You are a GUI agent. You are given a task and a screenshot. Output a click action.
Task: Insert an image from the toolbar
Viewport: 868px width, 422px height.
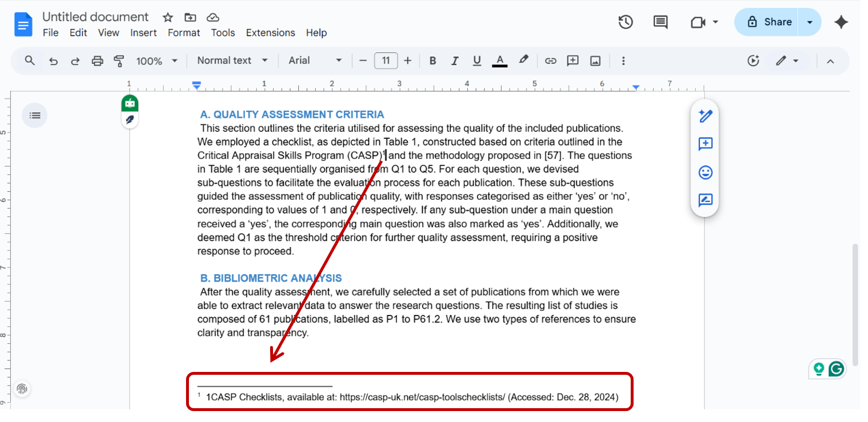pyautogui.click(x=595, y=60)
